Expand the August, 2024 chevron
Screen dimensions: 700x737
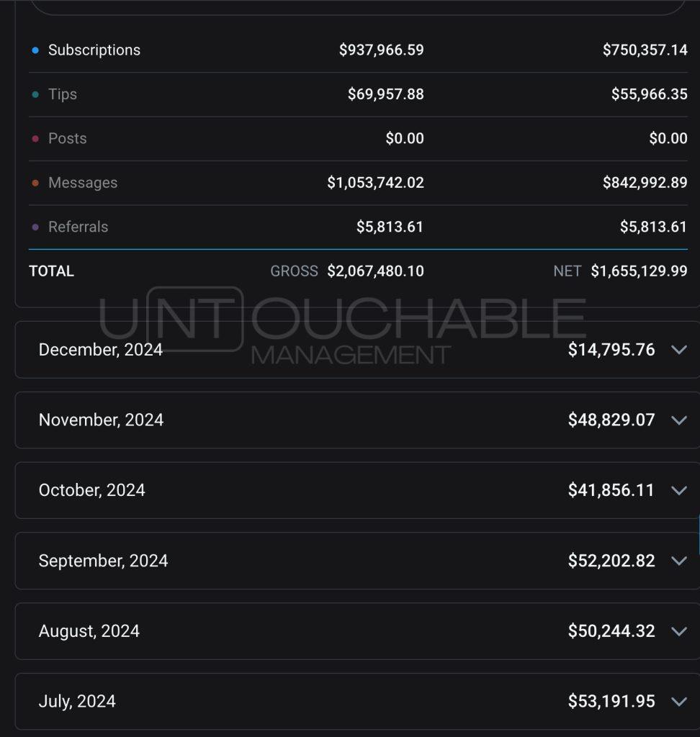679,631
